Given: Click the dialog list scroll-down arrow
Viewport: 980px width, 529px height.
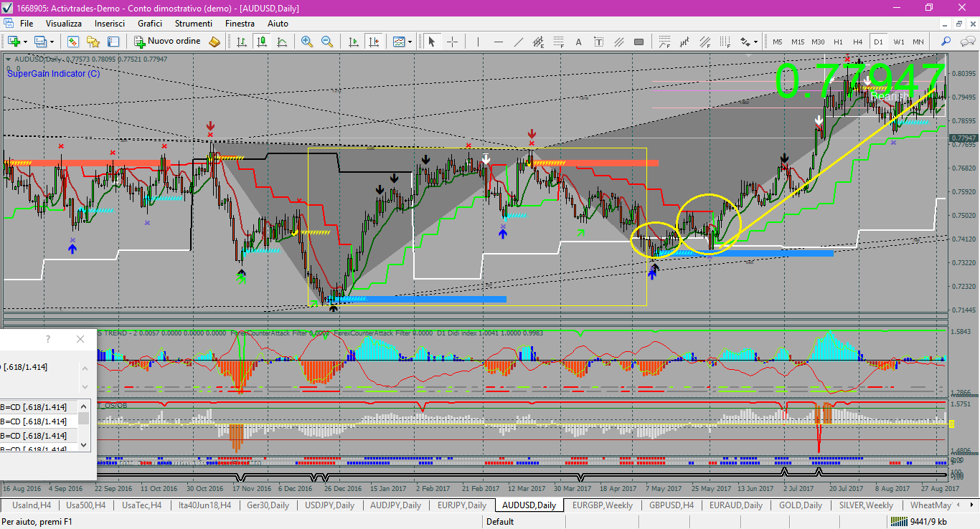Looking at the screenshot, I should pyautogui.click(x=85, y=444).
